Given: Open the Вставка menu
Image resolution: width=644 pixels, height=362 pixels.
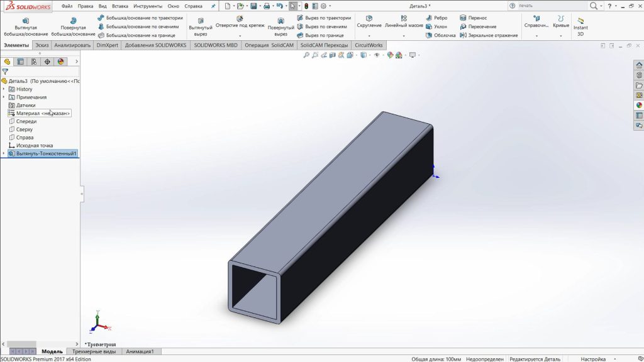Looking at the screenshot, I should (120, 6).
